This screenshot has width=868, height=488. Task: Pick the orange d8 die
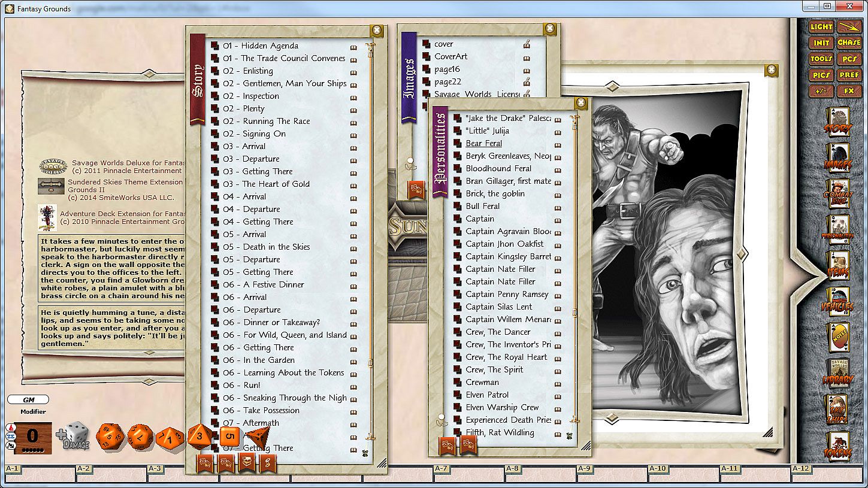click(201, 437)
